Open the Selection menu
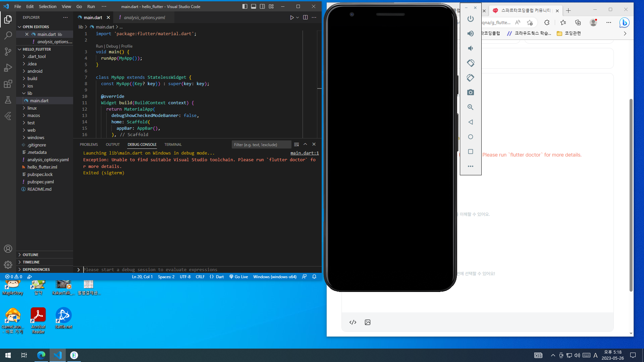The width and height of the screenshot is (644, 362). 48,6
